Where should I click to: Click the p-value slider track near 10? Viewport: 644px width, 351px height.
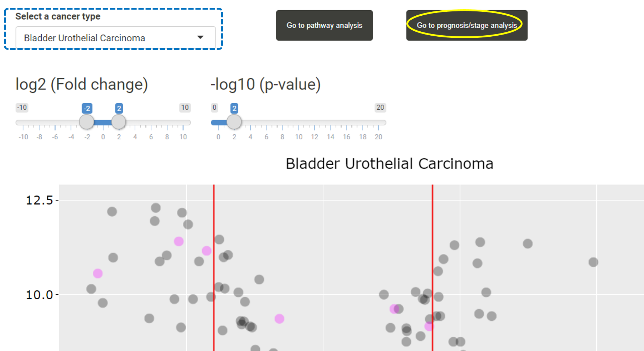click(x=298, y=123)
